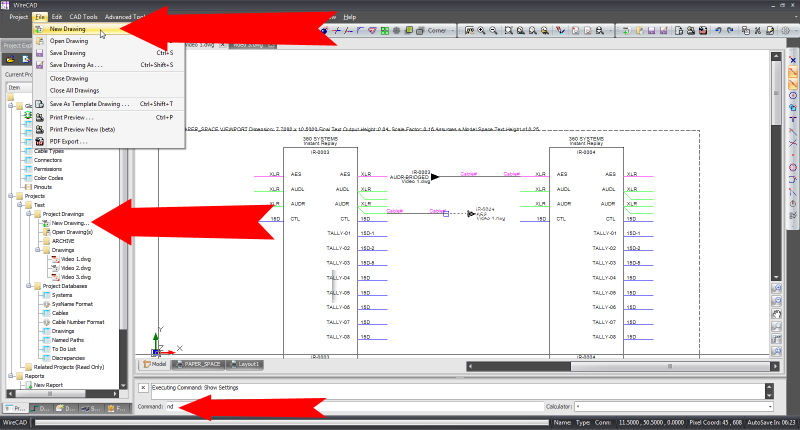Click the new drawing toolbar icon
800x430 pixels.
627,31
